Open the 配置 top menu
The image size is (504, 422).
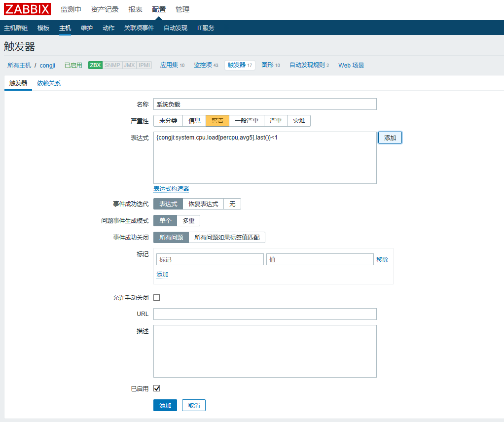159,10
